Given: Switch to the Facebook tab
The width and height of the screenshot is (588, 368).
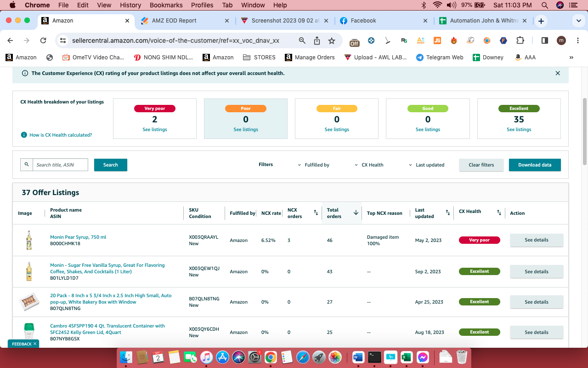Looking at the screenshot, I should [x=384, y=21].
